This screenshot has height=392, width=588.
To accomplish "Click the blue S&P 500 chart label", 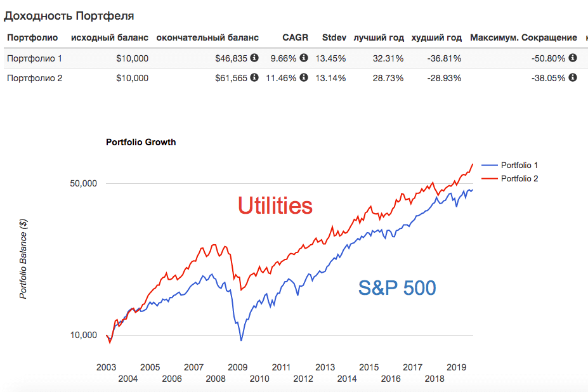I will tap(397, 288).
